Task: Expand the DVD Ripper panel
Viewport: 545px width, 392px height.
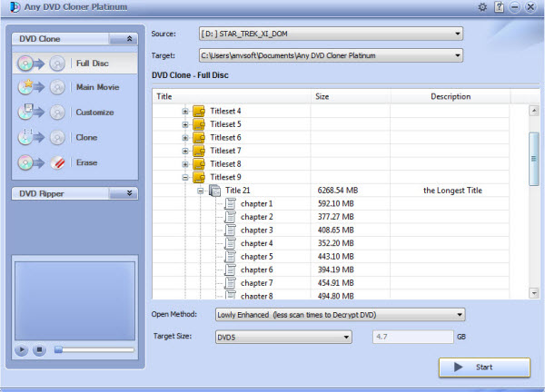Action: point(129,193)
